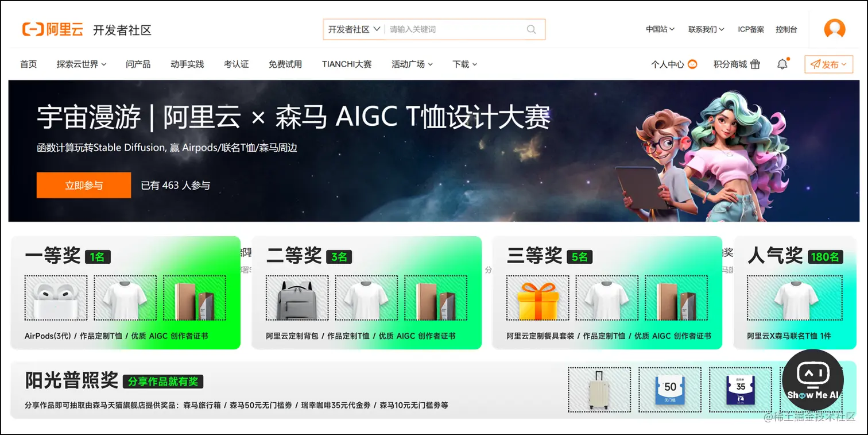The image size is (868, 435).
Task: Click the AirPods prize thumbnail
Action: coord(56,298)
